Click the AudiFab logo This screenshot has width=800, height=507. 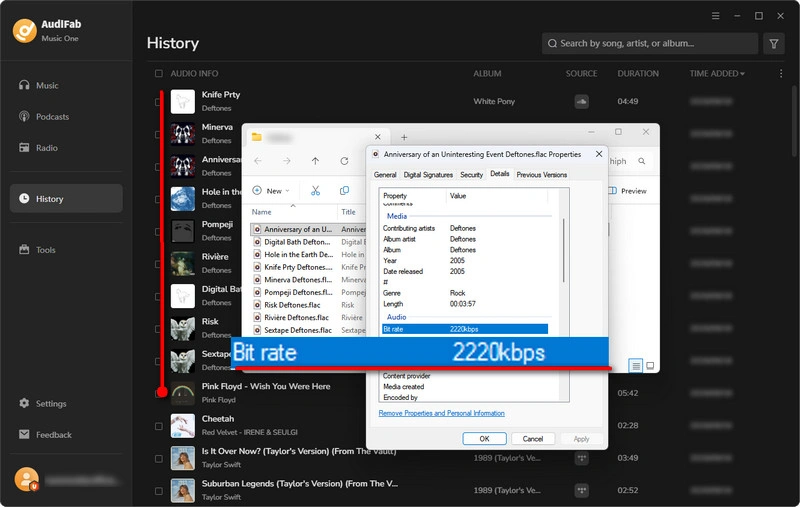tap(24, 31)
